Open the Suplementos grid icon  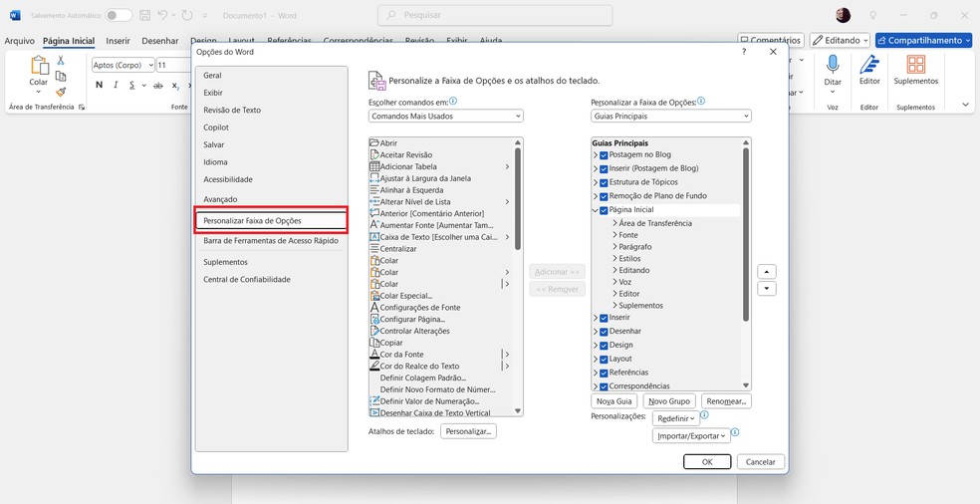(915, 65)
